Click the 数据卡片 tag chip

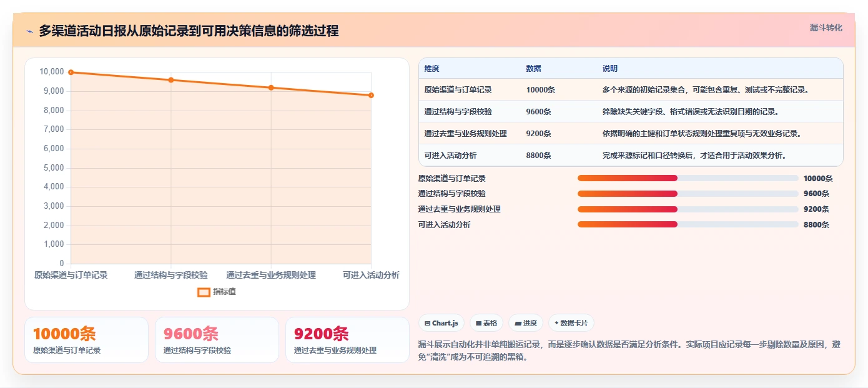(571, 323)
